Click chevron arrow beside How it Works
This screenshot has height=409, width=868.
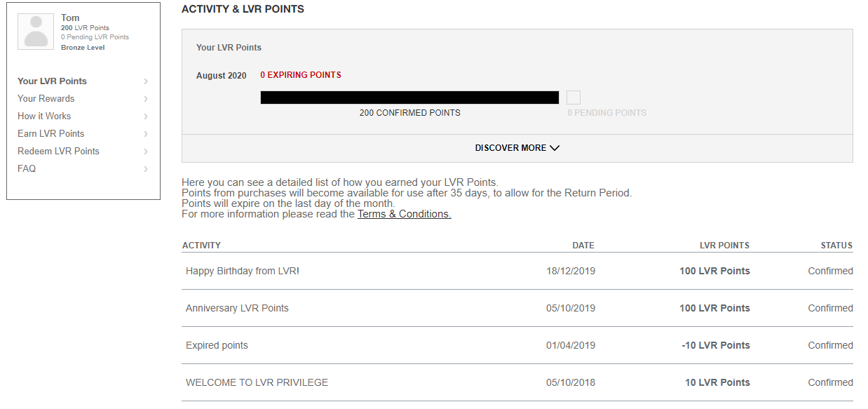[146, 116]
